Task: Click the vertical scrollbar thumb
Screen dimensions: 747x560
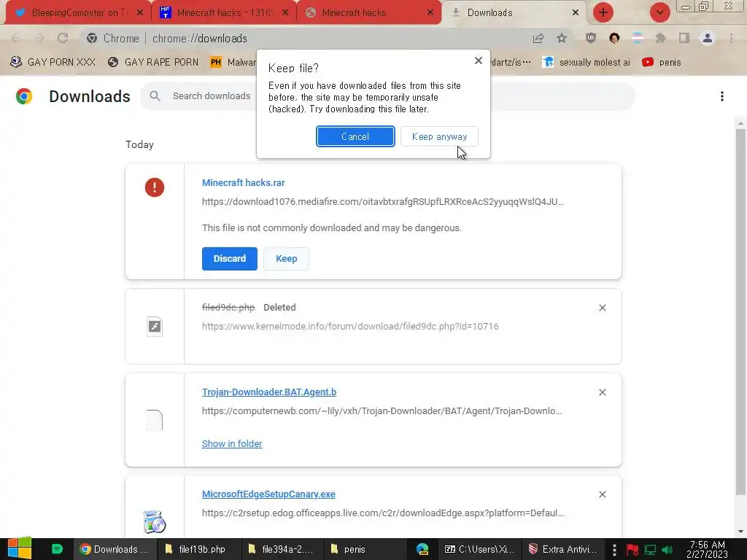Action: (740, 311)
